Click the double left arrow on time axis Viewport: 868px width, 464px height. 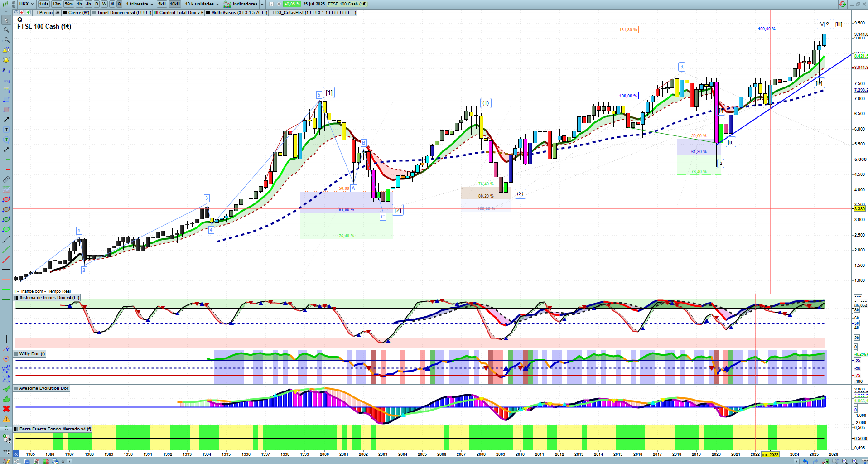[x=16, y=454]
